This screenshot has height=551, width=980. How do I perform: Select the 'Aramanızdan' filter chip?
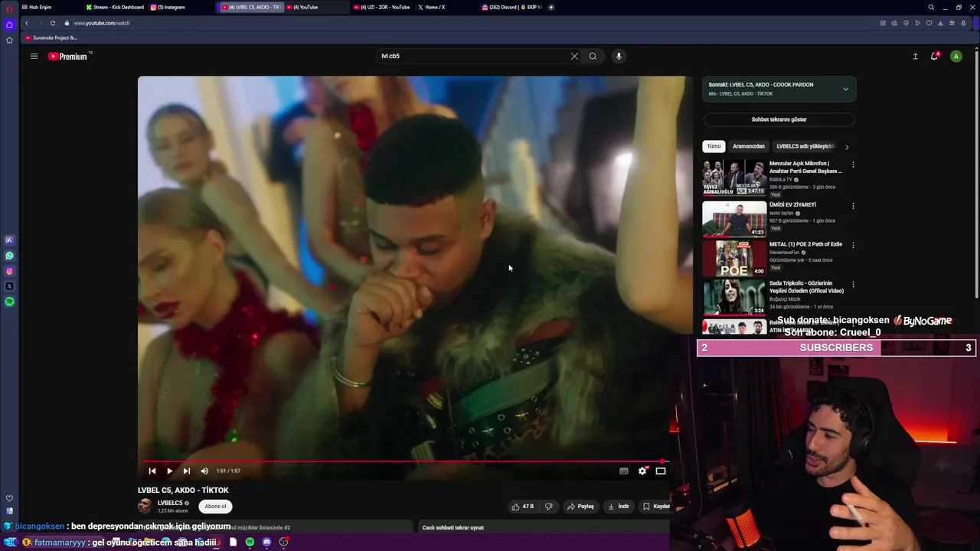tap(749, 146)
